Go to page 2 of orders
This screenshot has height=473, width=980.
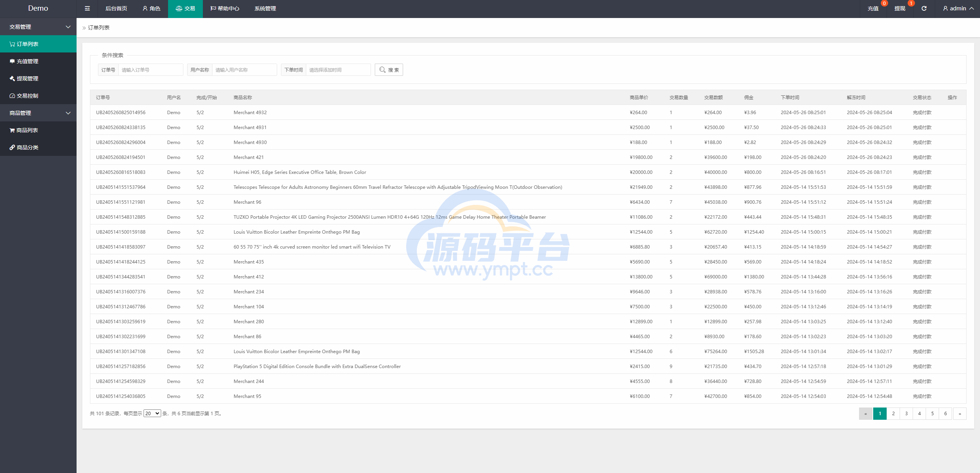tap(893, 414)
